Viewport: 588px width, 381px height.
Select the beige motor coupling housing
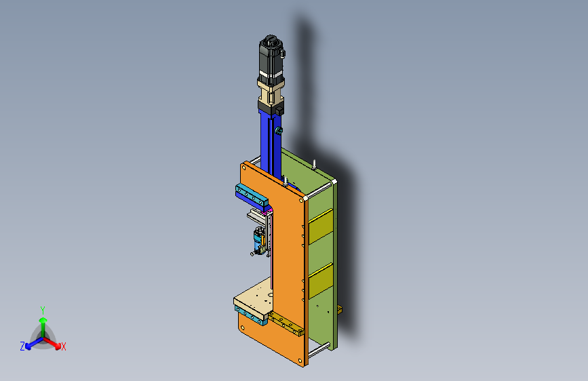click(270, 93)
